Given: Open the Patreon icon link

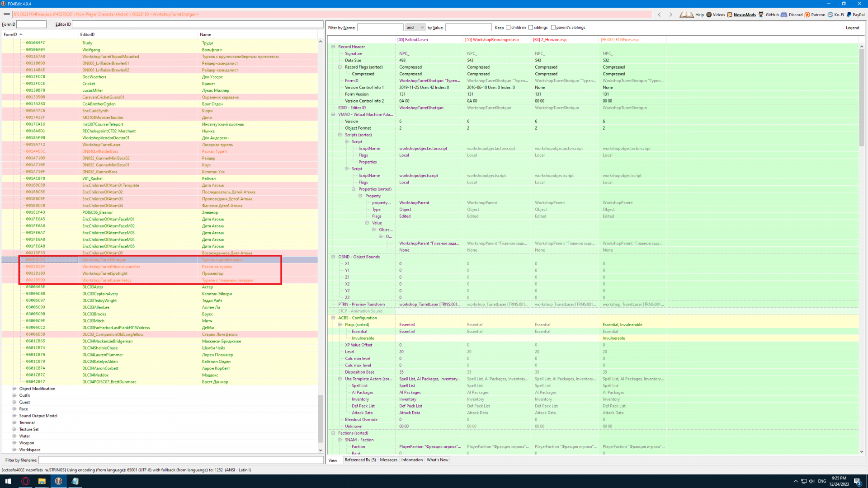Looking at the screenshot, I should coord(807,14).
